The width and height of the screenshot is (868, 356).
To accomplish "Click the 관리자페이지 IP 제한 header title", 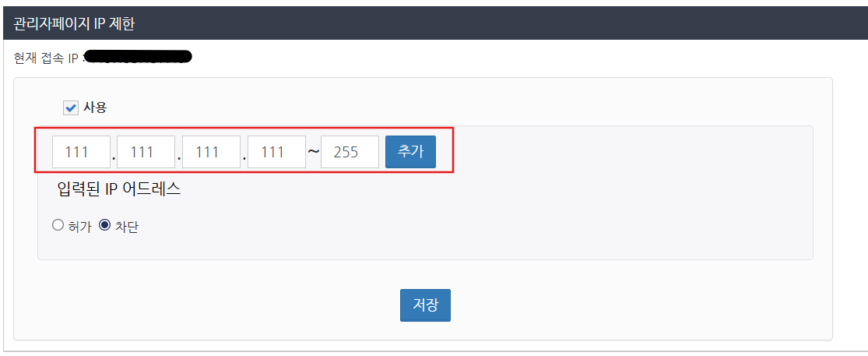I will tap(75, 24).
